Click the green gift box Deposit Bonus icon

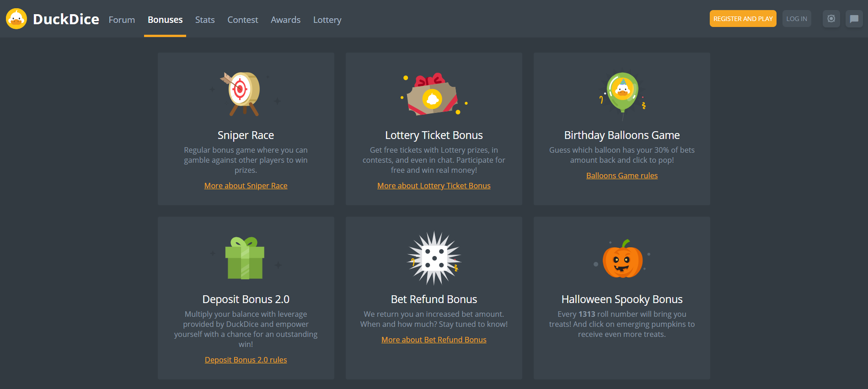click(x=245, y=258)
